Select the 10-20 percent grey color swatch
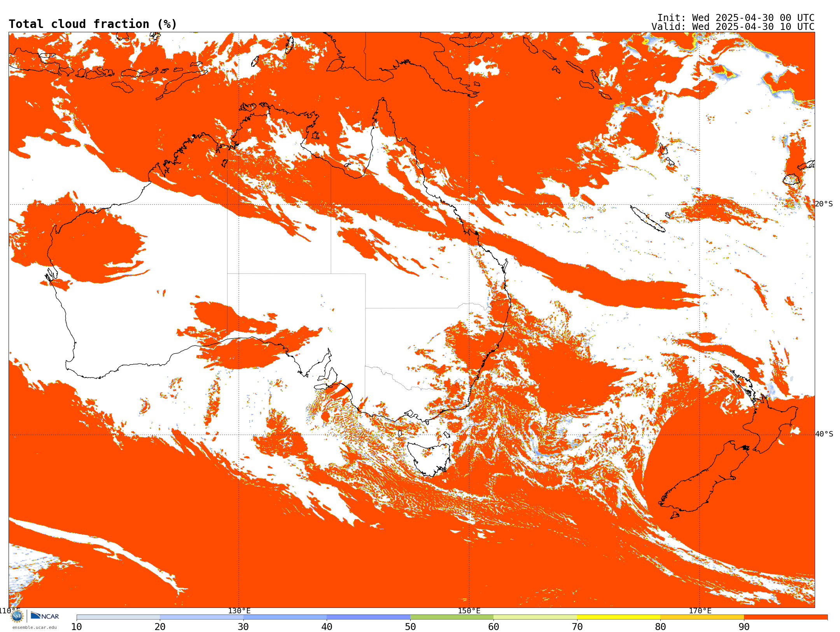This screenshot has height=632, width=840. click(x=118, y=617)
